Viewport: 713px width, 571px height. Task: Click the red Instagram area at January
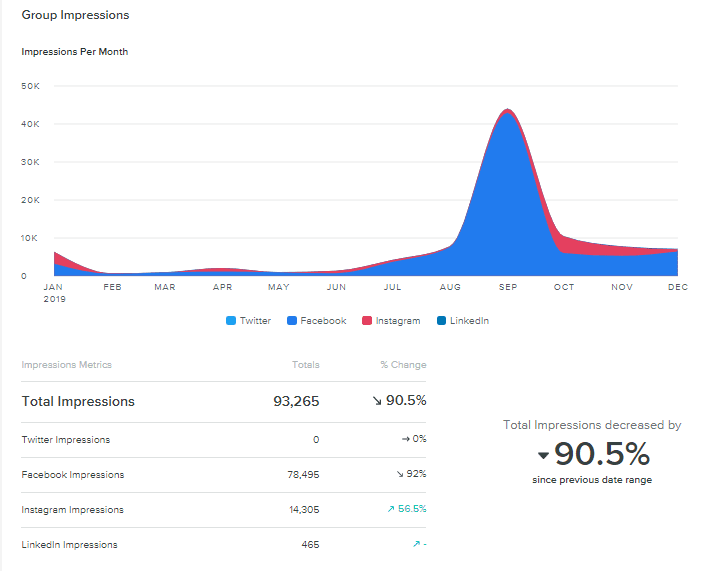(x=59, y=257)
